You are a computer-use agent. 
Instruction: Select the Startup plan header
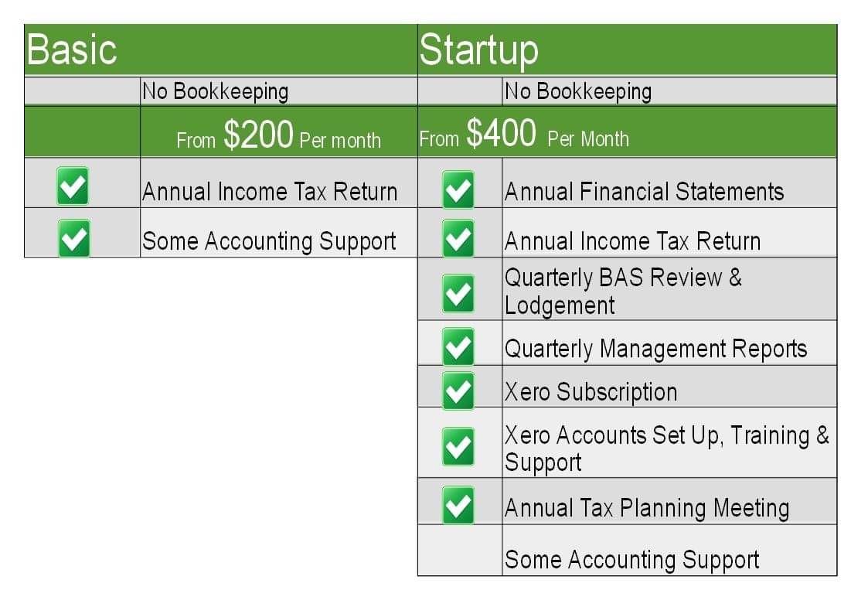478,49
